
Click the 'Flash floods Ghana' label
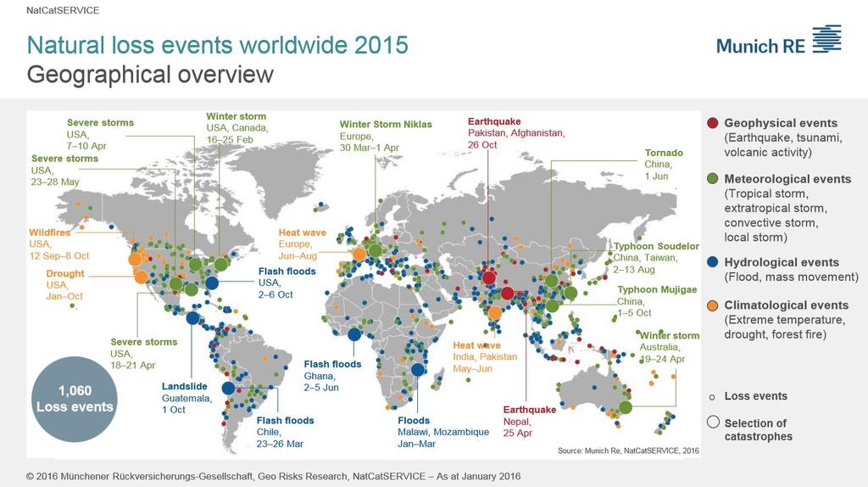(x=332, y=376)
